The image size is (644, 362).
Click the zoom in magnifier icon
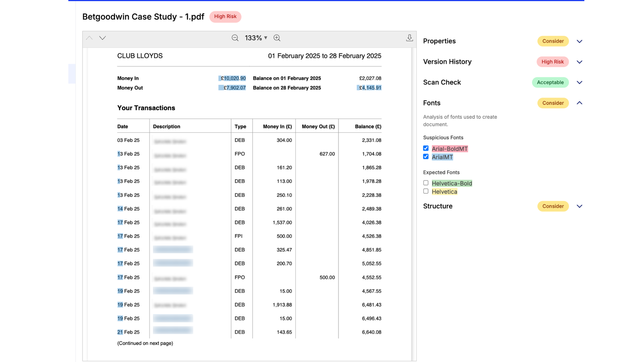pyautogui.click(x=277, y=38)
